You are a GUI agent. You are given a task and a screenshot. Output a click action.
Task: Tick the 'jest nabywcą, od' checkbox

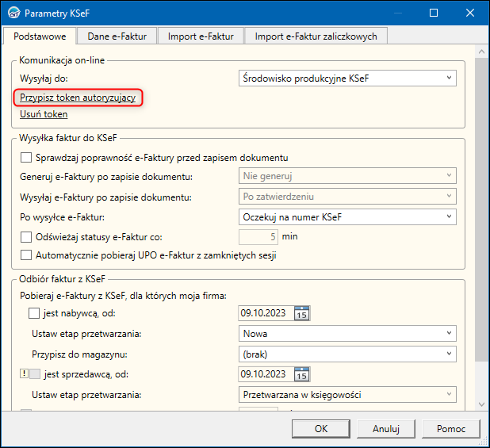(34, 314)
